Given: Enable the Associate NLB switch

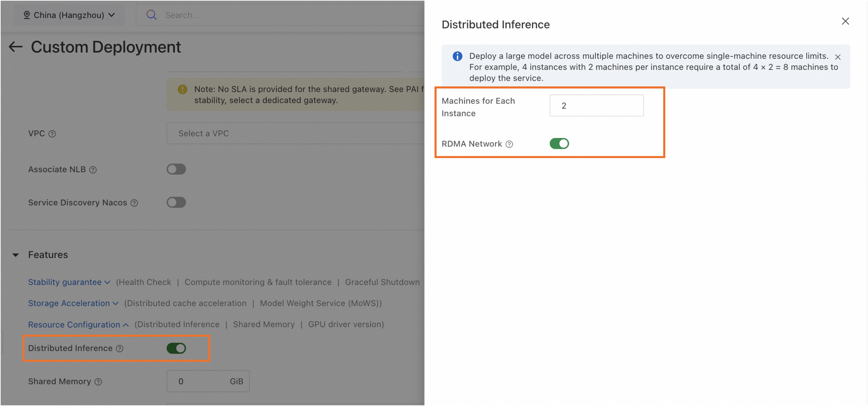Looking at the screenshot, I should (176, 169).
